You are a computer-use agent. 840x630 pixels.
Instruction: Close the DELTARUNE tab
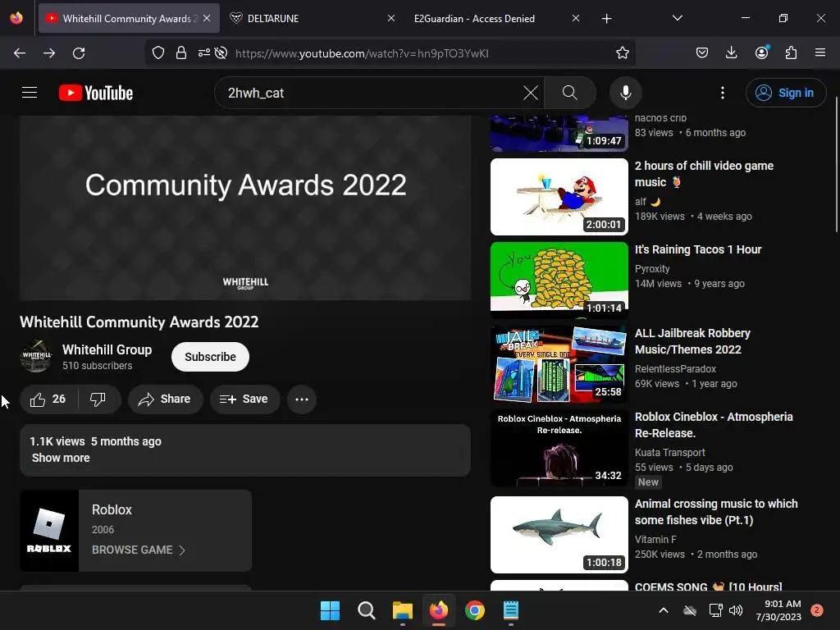(x=391, y=18)
